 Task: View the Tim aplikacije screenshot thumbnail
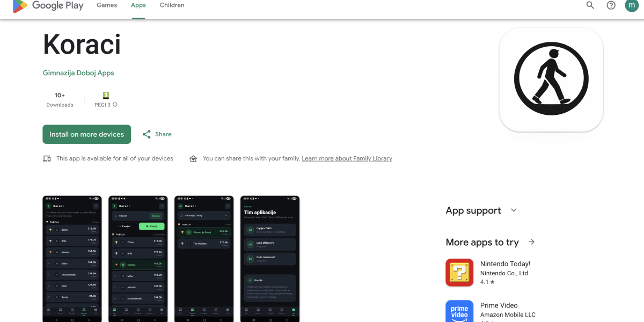click(270, 259)
